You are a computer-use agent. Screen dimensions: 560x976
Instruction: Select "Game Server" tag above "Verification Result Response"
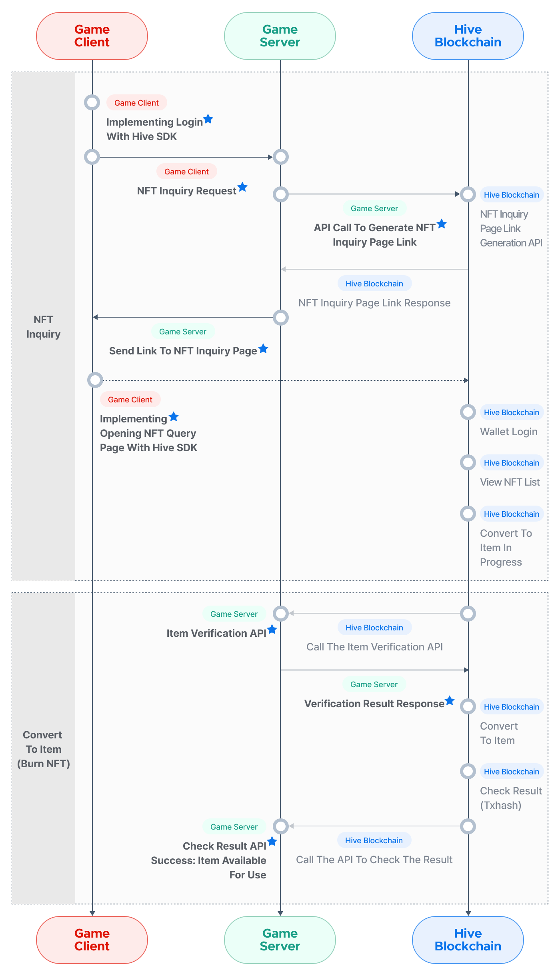[x=374, y=684]
